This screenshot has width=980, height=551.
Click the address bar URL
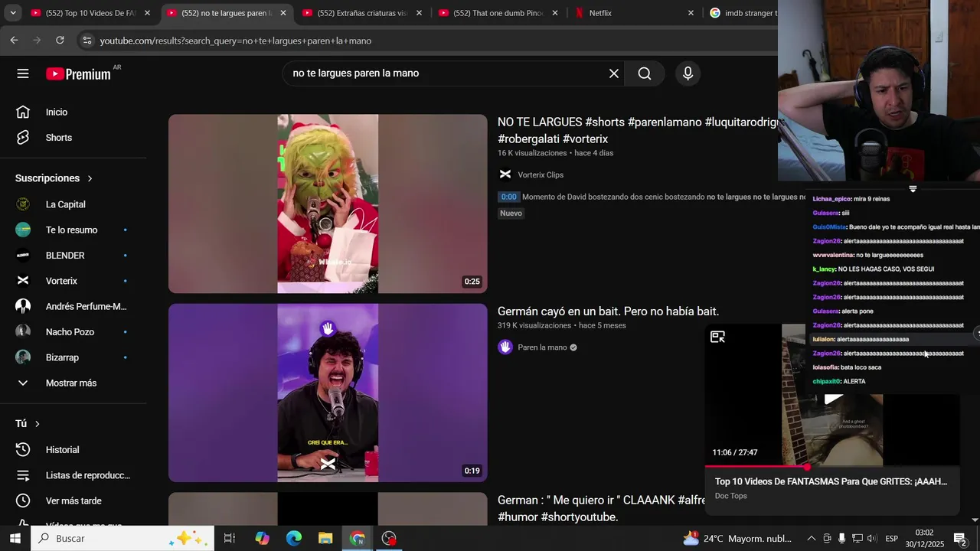click(236, 41)
